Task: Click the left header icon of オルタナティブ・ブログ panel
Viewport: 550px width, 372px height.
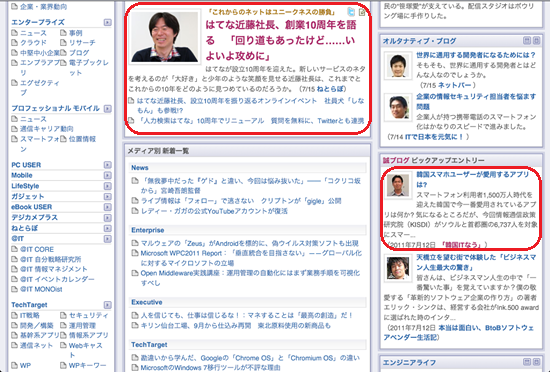Action: click(526, 41)
